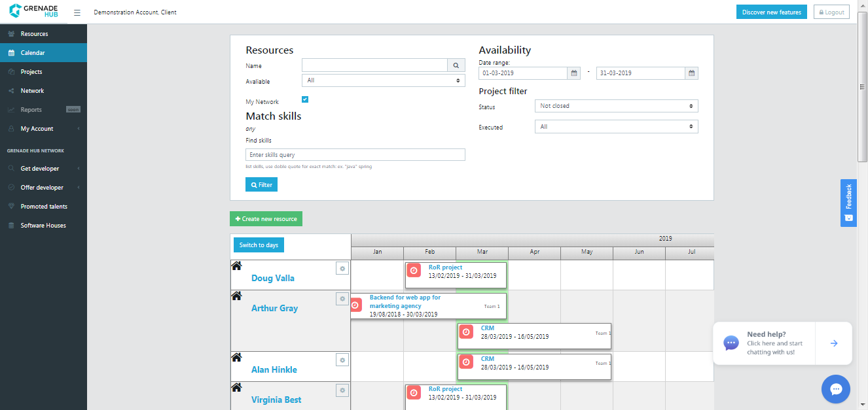Click the name search magnifier icon
This screenshot has width=868, height=410.
coord(456,65)
